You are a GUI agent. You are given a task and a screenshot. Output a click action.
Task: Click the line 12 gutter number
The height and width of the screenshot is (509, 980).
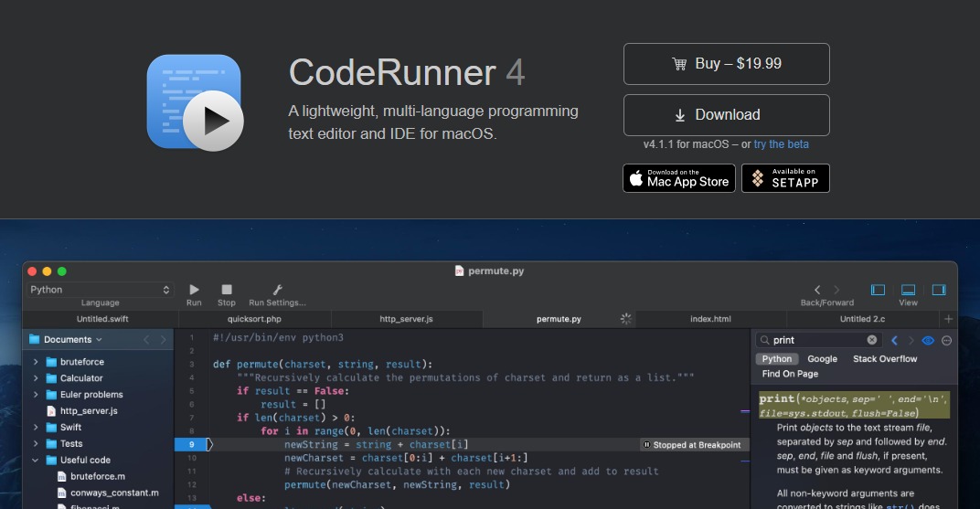pos(192,484)
